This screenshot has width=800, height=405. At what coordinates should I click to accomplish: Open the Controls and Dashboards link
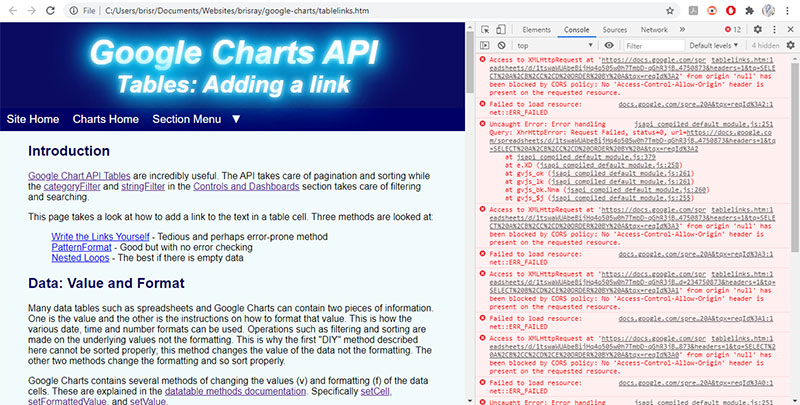coord(246,186)
